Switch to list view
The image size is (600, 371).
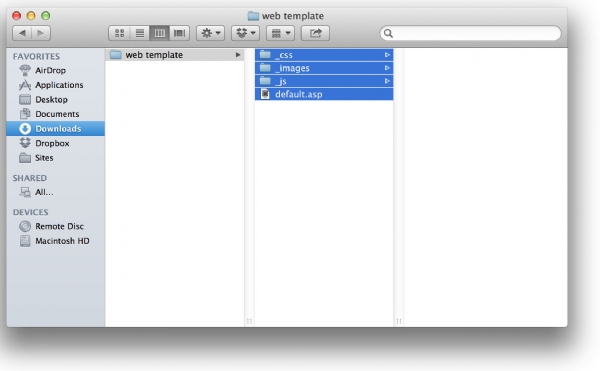(x=140, y=33)
